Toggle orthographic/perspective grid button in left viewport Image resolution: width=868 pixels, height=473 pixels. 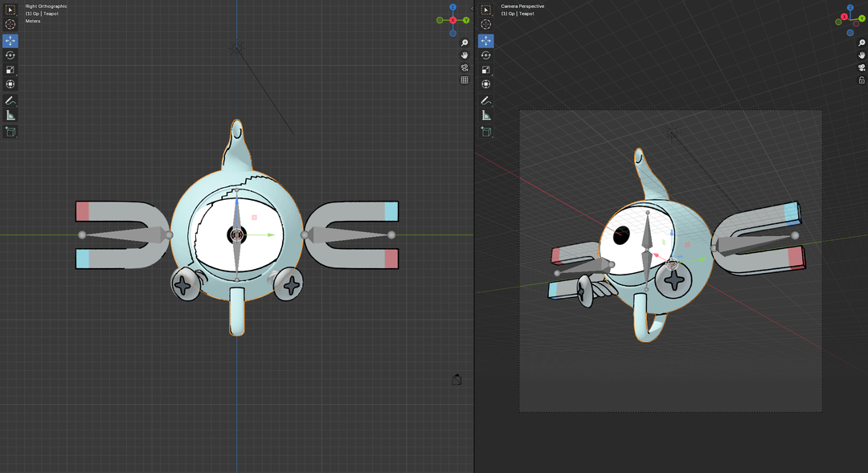coord(465,80)
